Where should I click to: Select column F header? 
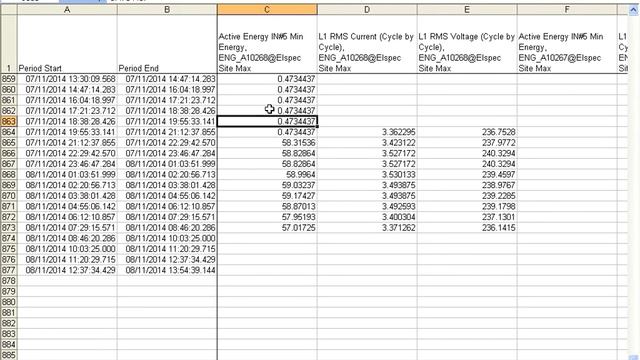567,10
